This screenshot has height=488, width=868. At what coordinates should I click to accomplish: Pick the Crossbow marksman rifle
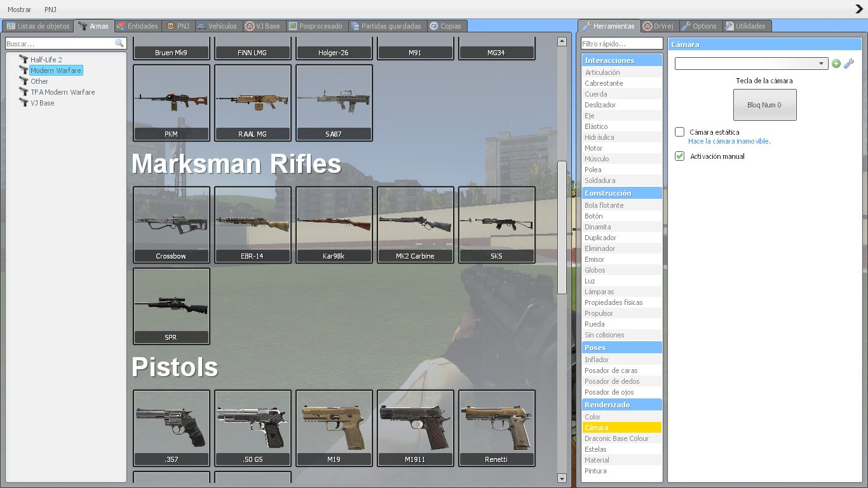pyautogui.click(x=172, y=224)
